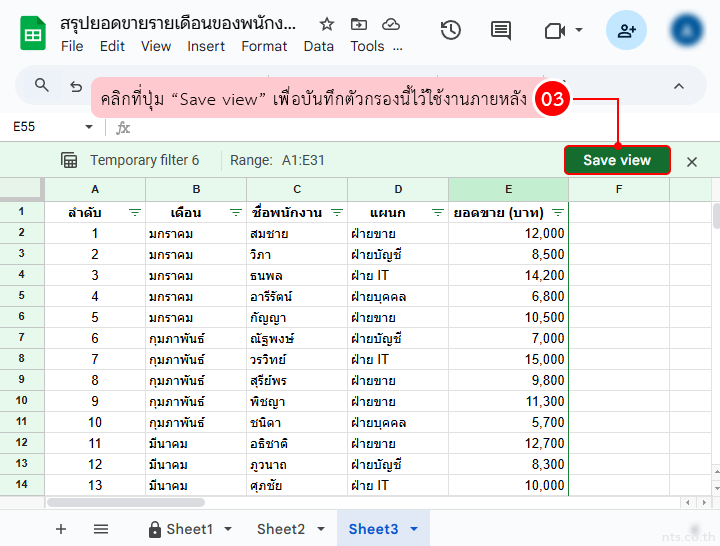Switch to the Sheet2 tab
The height and width of the screenshot is (546, 720).
(280, 529)
